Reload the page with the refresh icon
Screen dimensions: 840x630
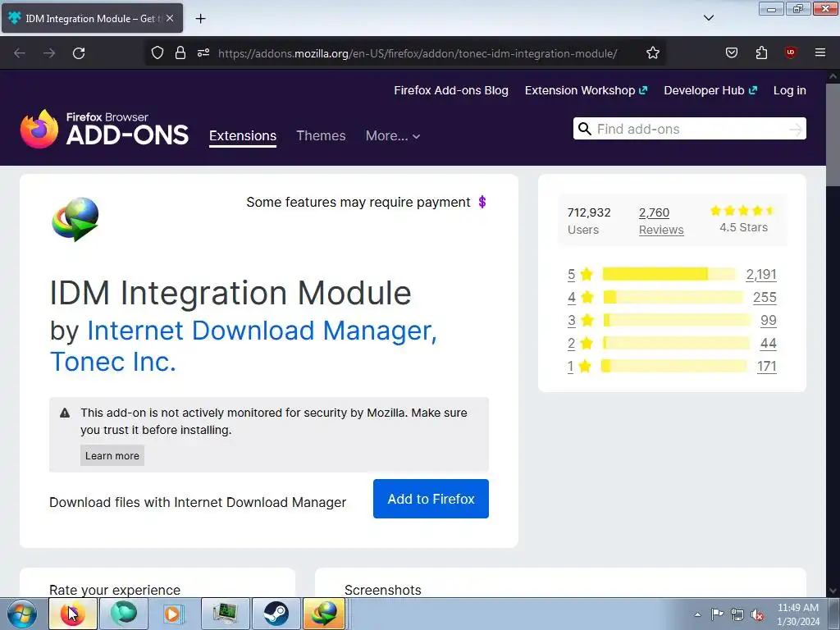[79, 53]
